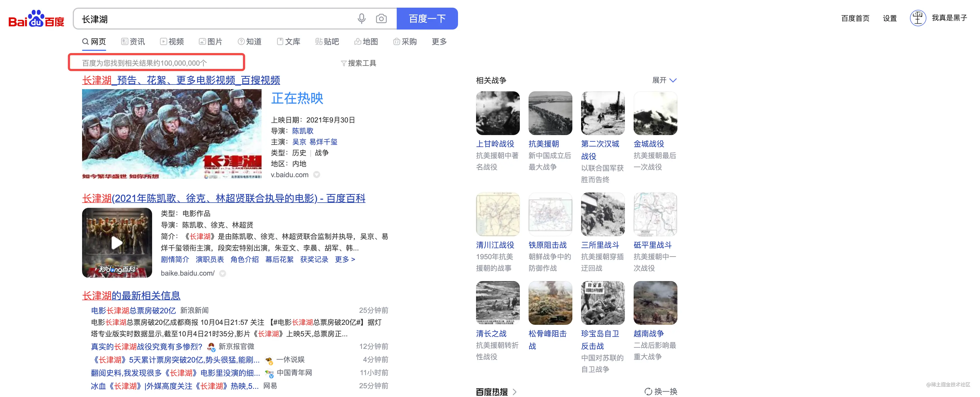Open director 陈凯歌 link
The height and width of the screenshot is (397, 980).
[303, 131]
